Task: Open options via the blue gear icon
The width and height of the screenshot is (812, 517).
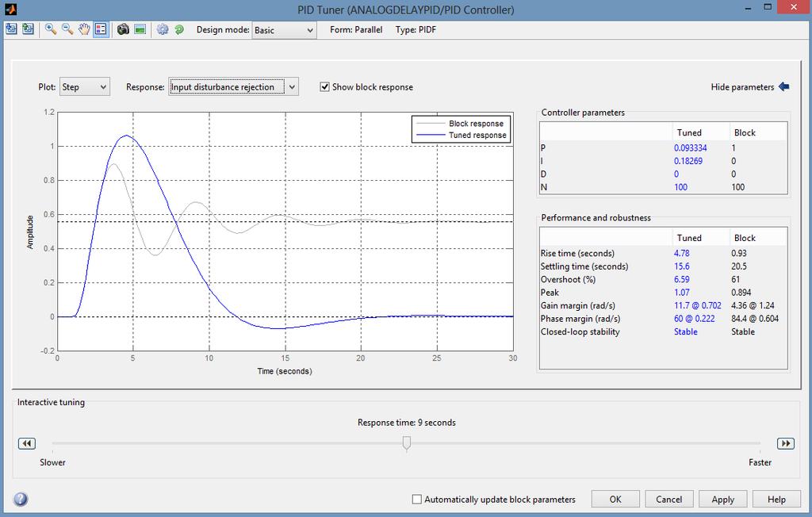Action: click(x=163, y=29)
